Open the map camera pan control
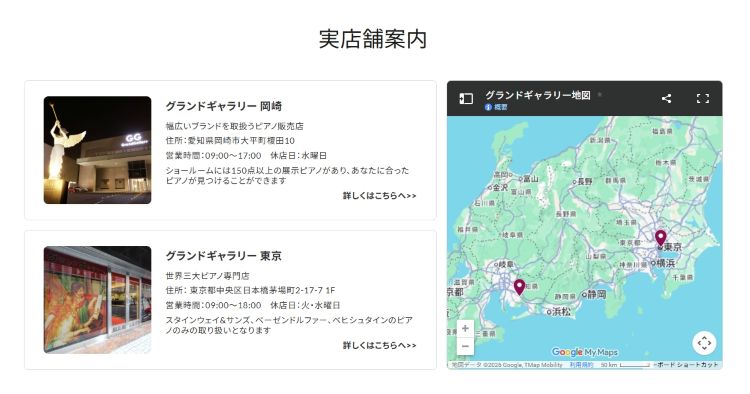This screenshot has width=750, height=394. [704, 343]
